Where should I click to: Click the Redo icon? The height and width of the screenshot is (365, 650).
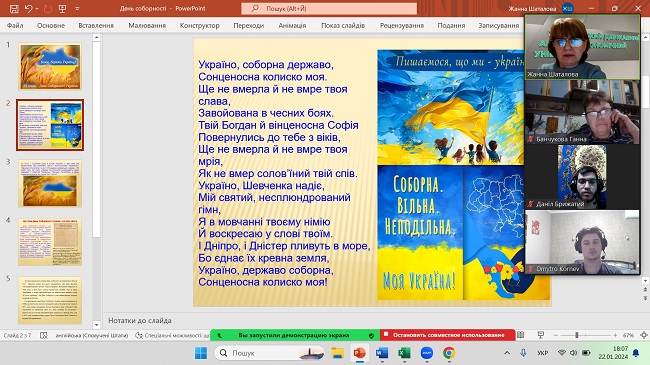tap(48, 8)
